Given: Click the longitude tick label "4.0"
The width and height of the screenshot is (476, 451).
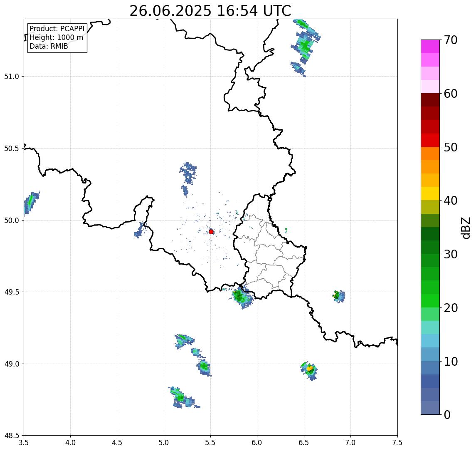Looking at the screenshot, I should [70, 443].
